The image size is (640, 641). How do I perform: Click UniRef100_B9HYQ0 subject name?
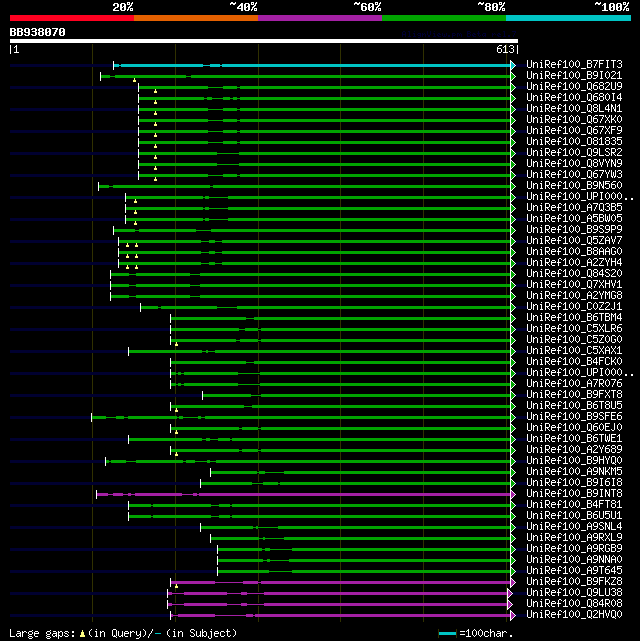click(x=574, y=461)
